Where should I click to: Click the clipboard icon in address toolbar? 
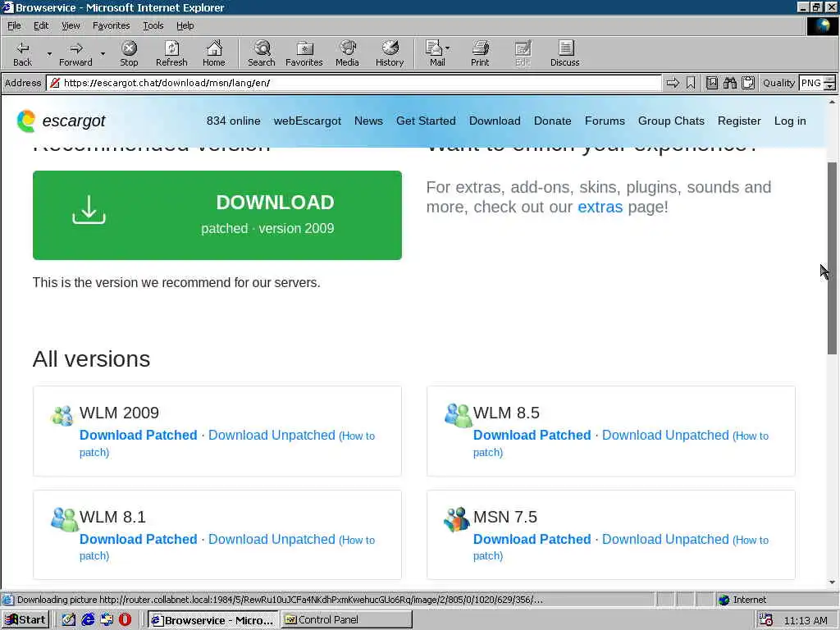[x=748, y=83]
